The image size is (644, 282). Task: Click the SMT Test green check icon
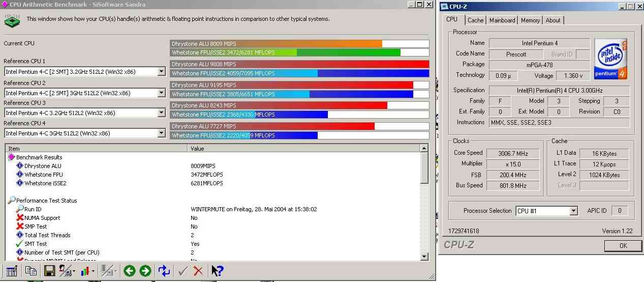pyautogui.click(x=20, y=244)
